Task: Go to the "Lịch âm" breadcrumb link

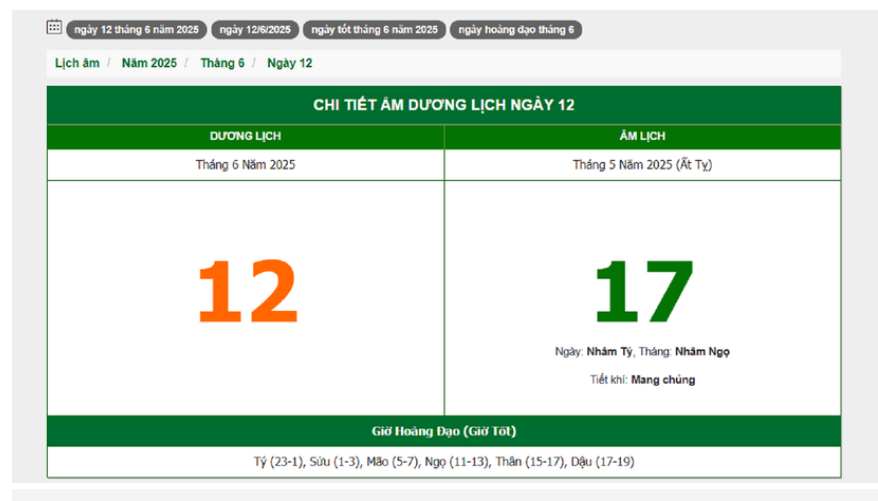Action: (77, 63)
